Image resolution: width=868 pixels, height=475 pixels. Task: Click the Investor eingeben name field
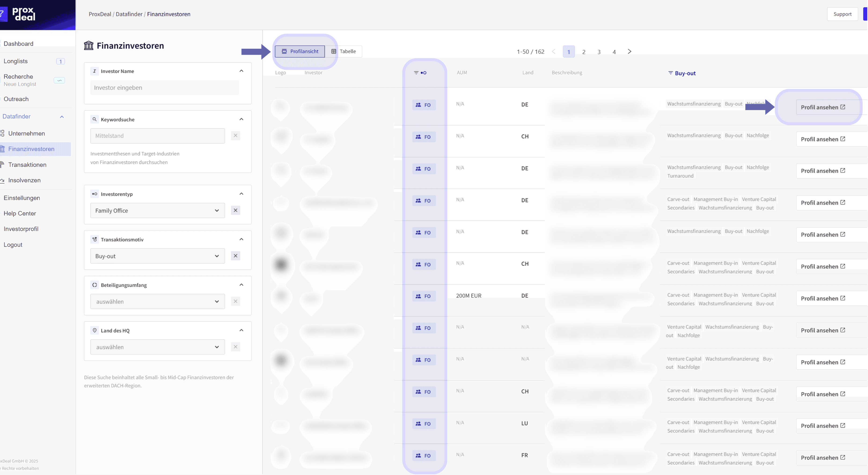point(165,88)
